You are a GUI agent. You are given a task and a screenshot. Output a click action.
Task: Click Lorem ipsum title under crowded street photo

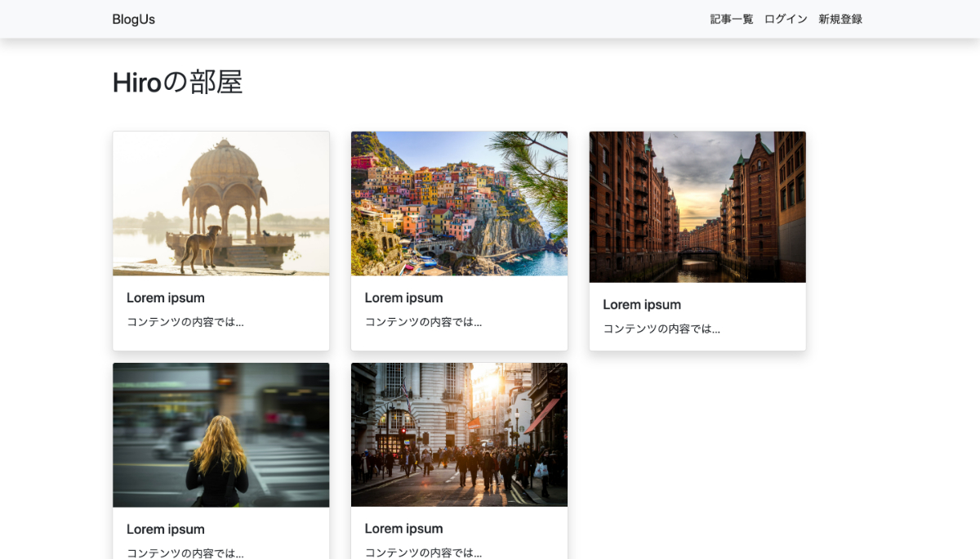[x=403, y=529]
